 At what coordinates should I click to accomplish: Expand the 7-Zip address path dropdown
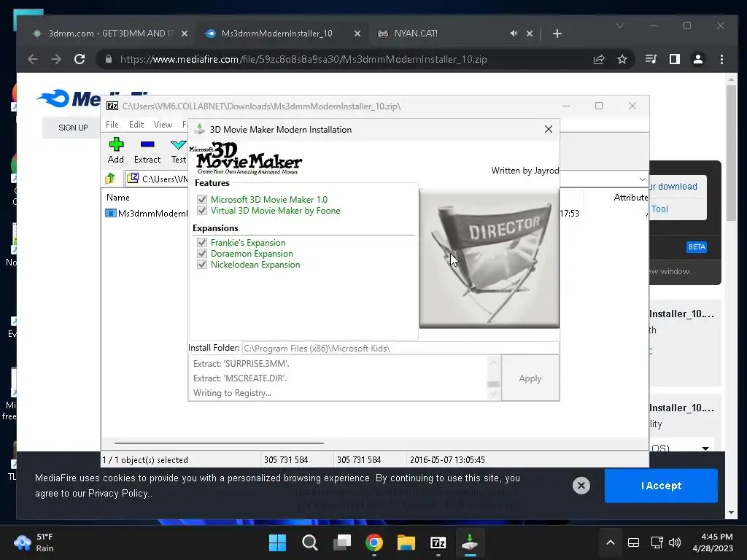pos(642,179)
